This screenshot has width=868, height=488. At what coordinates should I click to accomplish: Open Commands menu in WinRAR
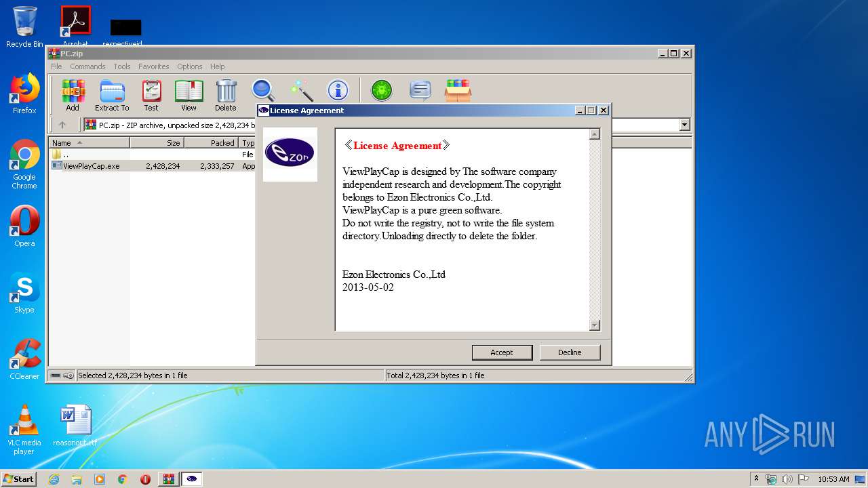pyautogui.click(x=87, y=66)
